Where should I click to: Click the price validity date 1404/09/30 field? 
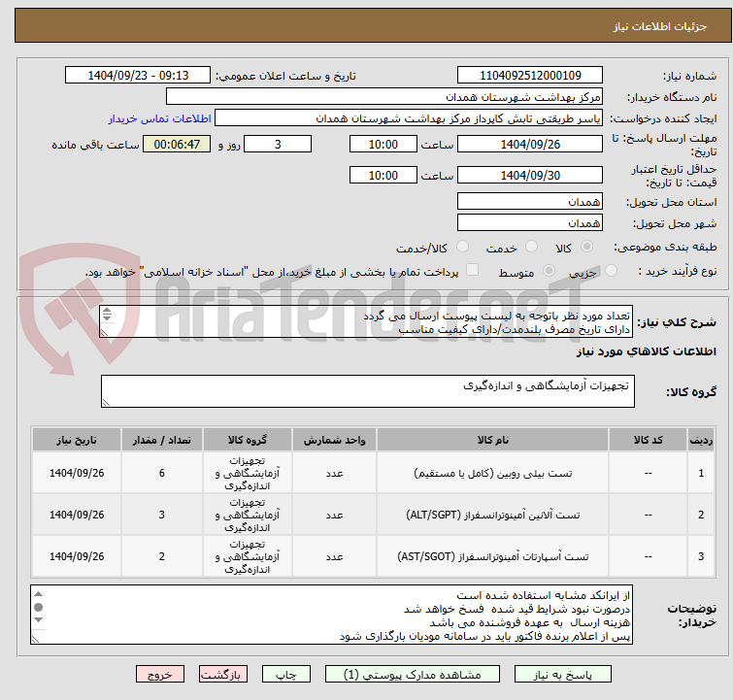[530, 175]
